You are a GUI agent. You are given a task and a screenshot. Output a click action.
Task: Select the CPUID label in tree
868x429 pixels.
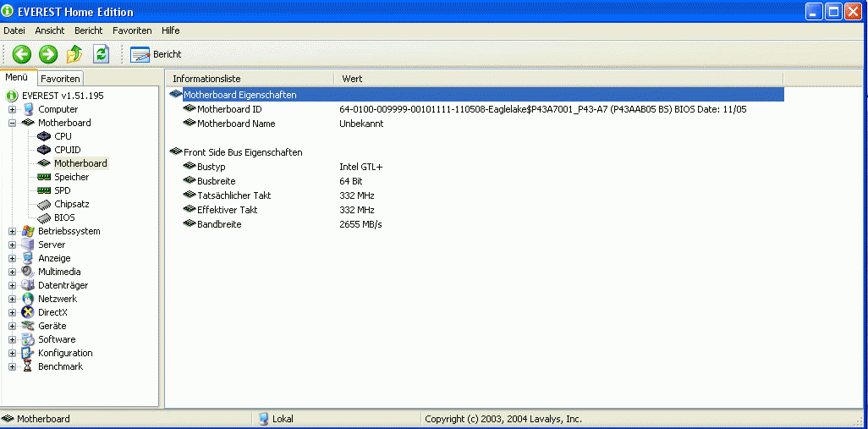click(x=68, y=150)
